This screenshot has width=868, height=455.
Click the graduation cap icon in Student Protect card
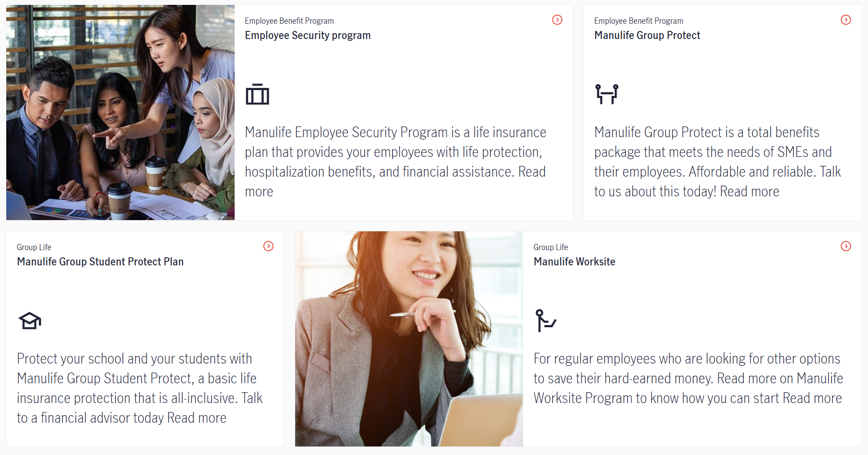[x=30, y=321]
